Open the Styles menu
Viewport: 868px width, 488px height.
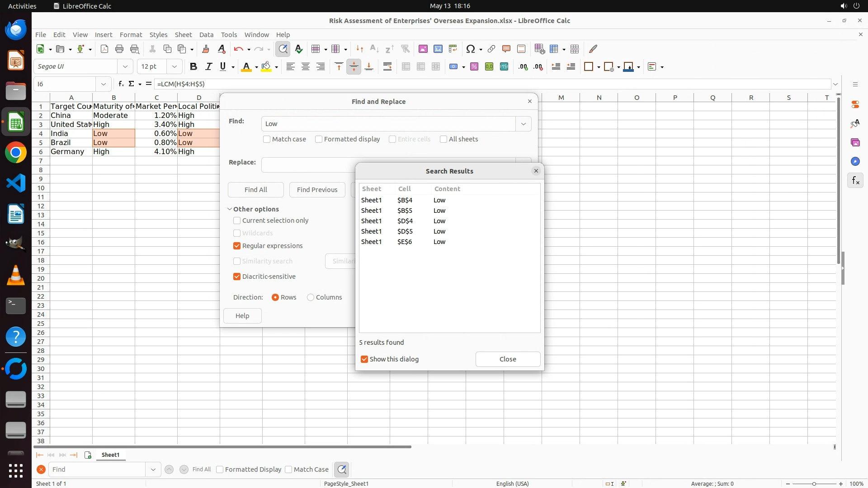pos(158,35)
